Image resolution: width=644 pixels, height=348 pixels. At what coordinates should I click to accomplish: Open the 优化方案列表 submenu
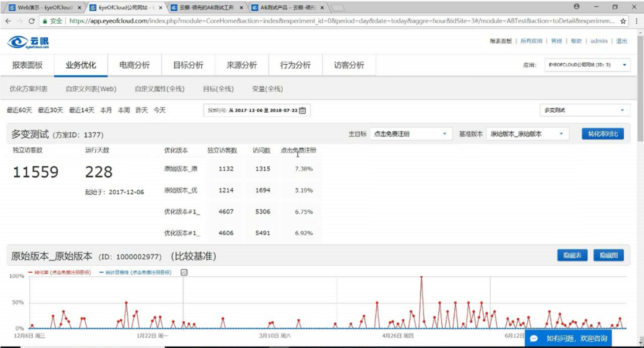pyautogui.click(x=29, y=89)
